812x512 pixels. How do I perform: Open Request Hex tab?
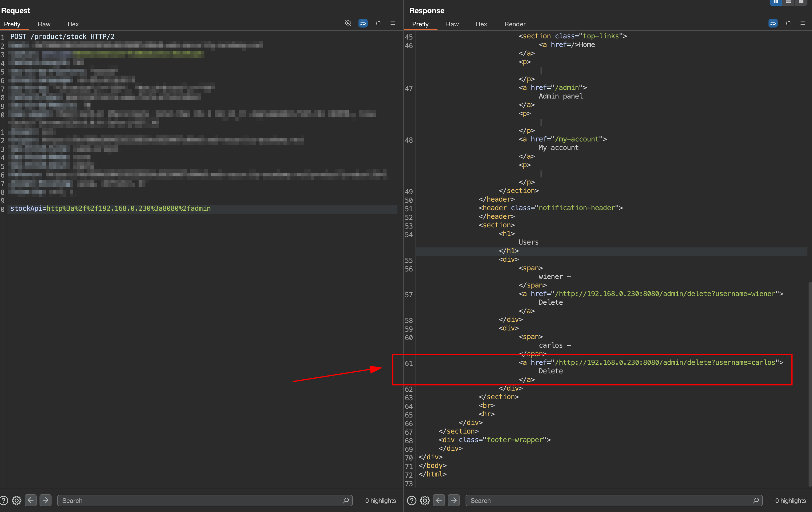[x=73, y=24]
